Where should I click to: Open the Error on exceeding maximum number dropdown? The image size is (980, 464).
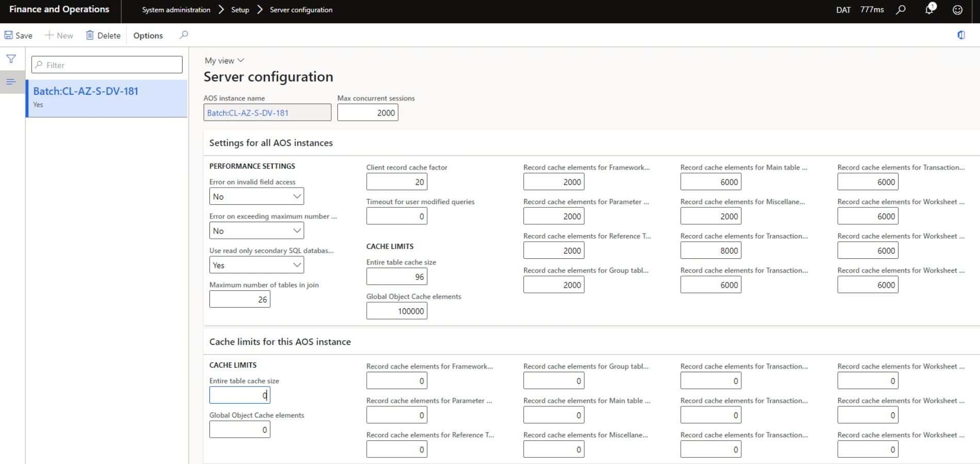pos(256,231)
